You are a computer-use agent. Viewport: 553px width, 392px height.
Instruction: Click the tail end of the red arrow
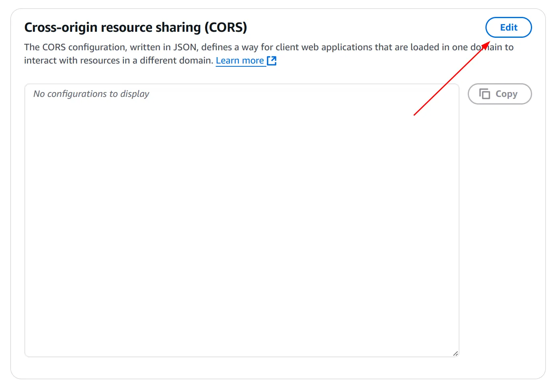(x=415, y=115)
